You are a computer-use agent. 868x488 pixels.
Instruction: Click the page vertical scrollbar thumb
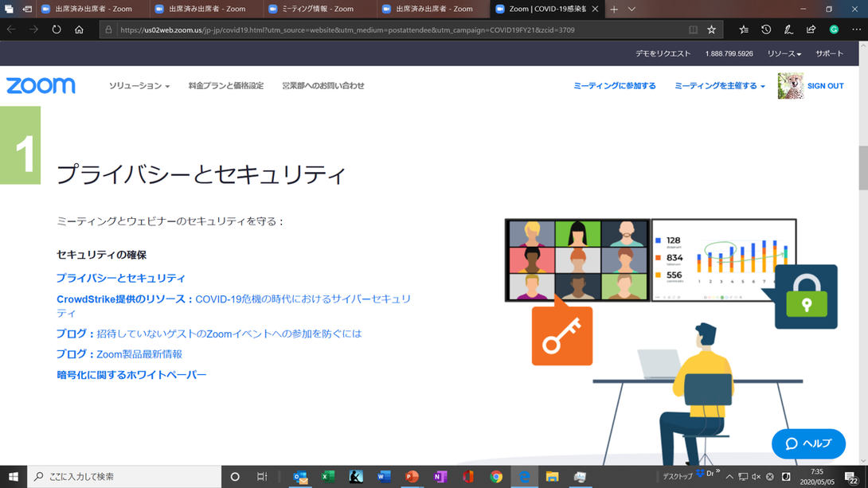click(x=863, y=167)
